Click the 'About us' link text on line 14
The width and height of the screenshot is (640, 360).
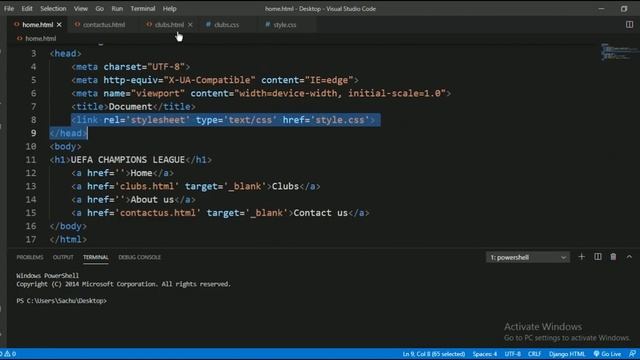pyautogui.click(x=152, y=200)
